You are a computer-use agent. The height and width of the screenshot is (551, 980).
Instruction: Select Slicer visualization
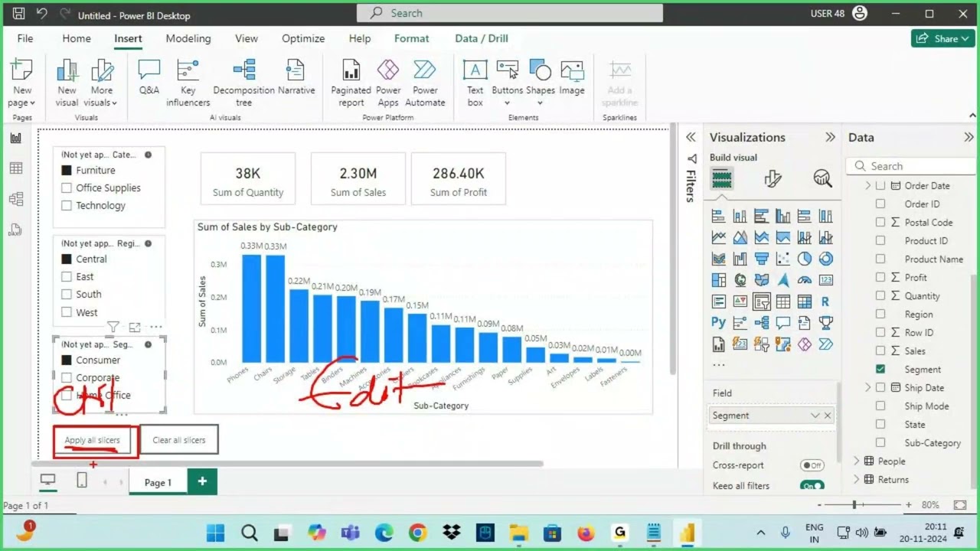coord(761,302)
